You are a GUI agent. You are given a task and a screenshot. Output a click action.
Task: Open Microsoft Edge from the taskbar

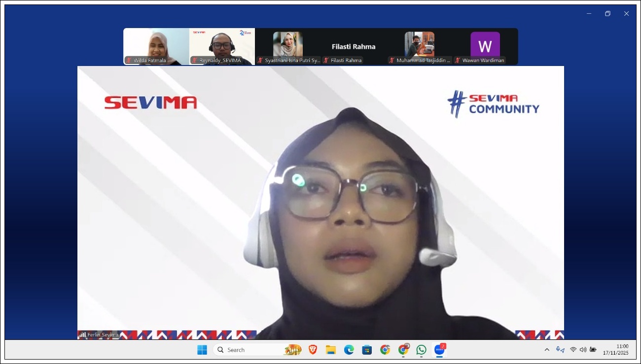click(x=349, y=350)
